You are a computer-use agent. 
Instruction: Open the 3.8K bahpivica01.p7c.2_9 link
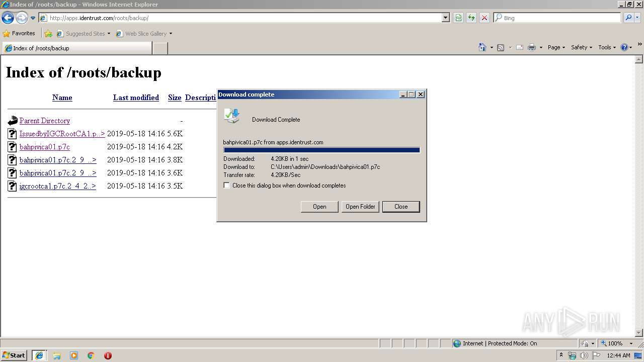(58, 160)
